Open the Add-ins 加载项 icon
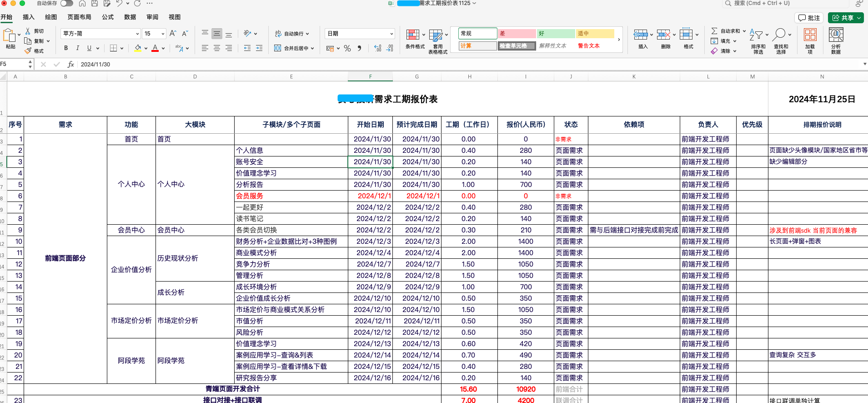Viewport: 868px width, 403px height. pyautogui.click(x=810, y=35)
